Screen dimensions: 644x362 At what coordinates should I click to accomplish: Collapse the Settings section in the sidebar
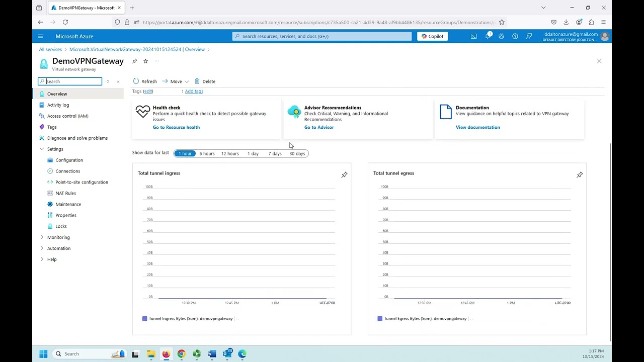42,149
